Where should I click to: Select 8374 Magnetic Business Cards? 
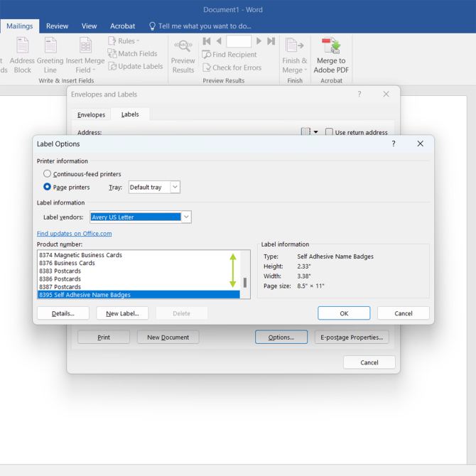pyautogui.click(x=139, y=255)
